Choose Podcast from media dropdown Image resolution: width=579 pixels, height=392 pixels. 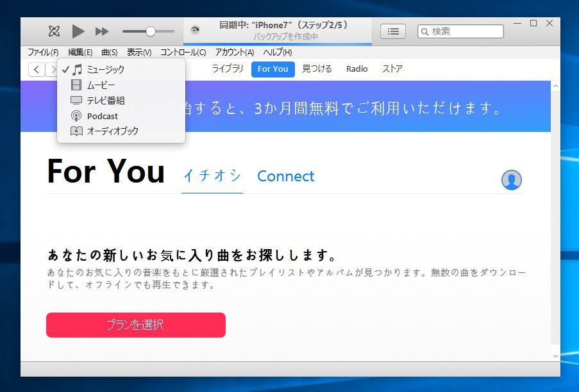(x=121, y=116)
